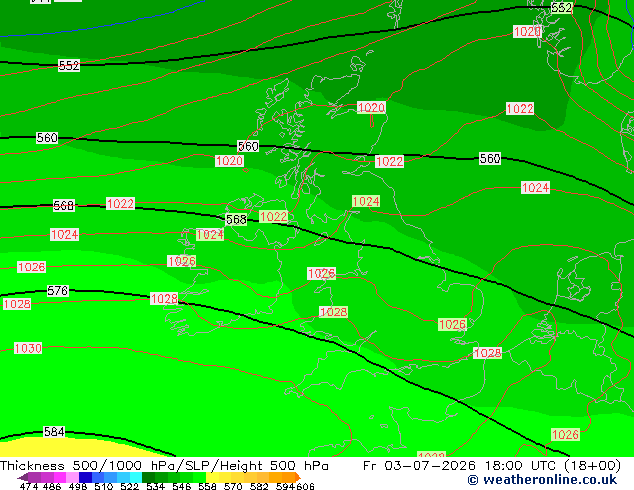Click the 1020 isobar label over northern Scotland
Image resolution: width=634 pixels, height=490 pixels.
pos(371,108)
